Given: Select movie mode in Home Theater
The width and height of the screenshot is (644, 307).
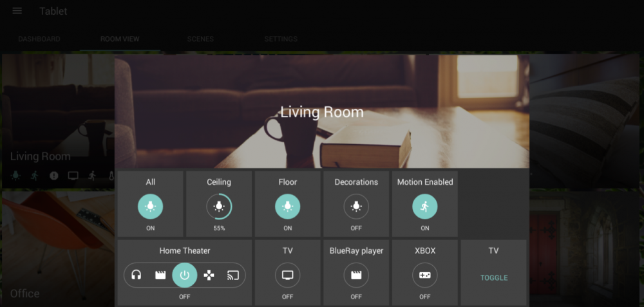Looking at the screenshot, I should [160, 275].
